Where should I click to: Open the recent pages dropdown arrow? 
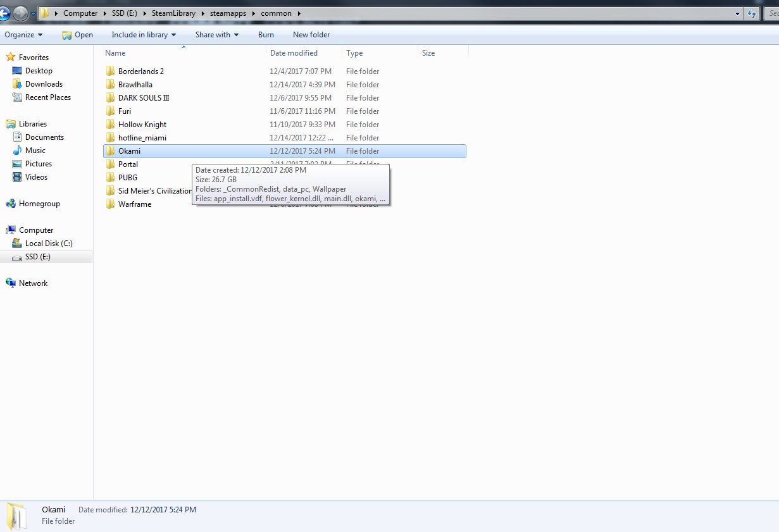33,13
